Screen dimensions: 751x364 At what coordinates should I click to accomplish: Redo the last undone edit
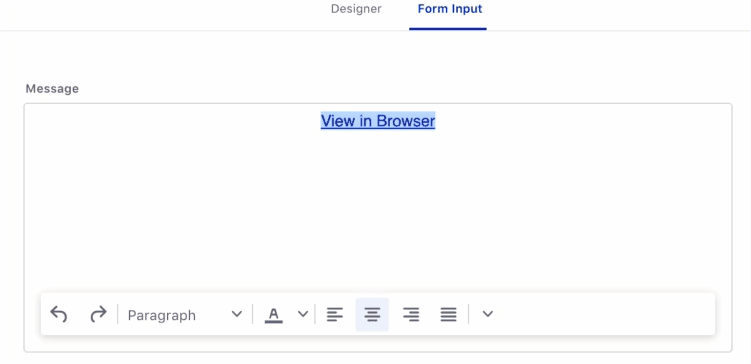click(x=98, y=315)
